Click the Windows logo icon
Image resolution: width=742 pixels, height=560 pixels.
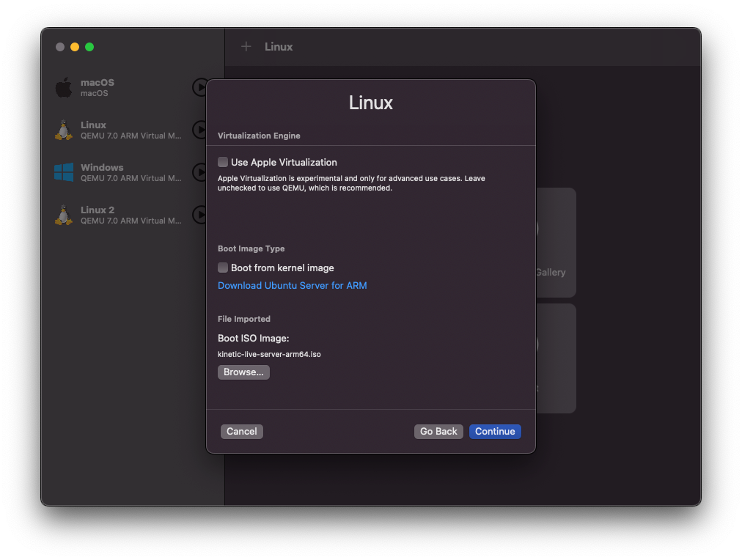64,172
